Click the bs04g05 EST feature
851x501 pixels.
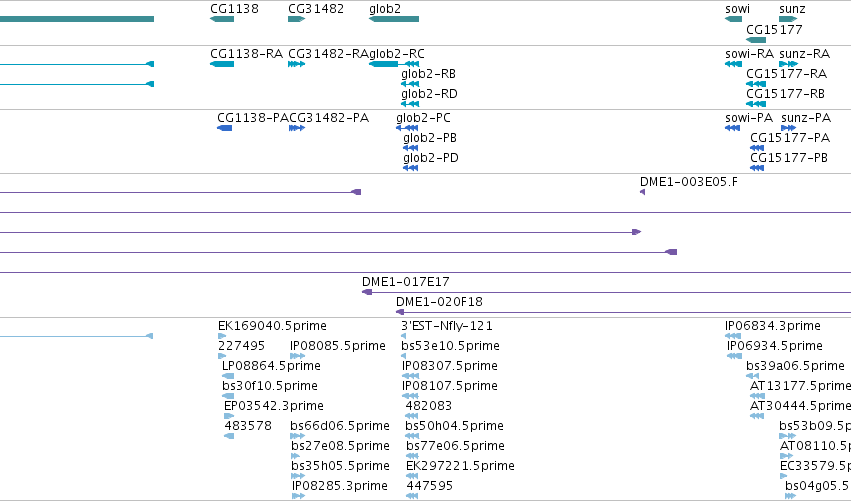(790, 496)
